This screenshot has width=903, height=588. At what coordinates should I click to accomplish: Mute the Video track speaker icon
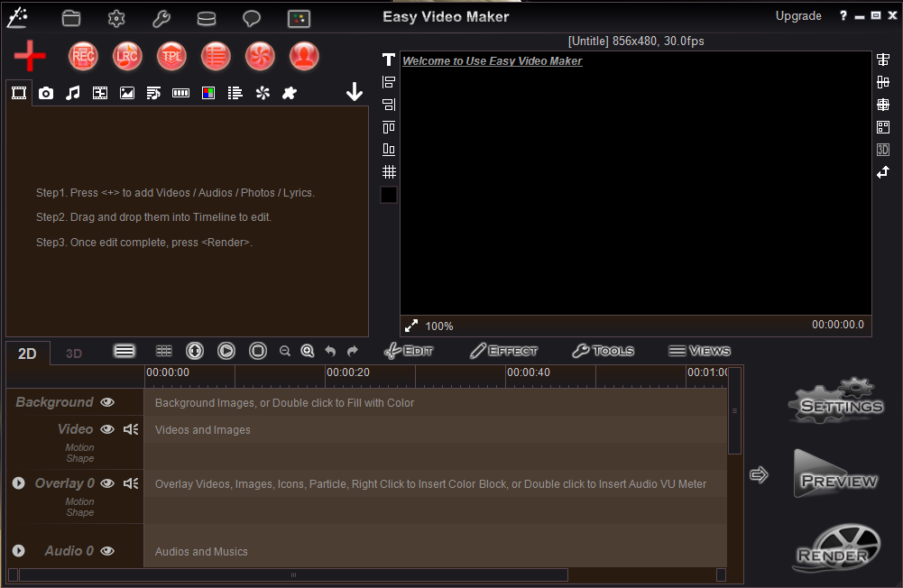coord(131,429)
